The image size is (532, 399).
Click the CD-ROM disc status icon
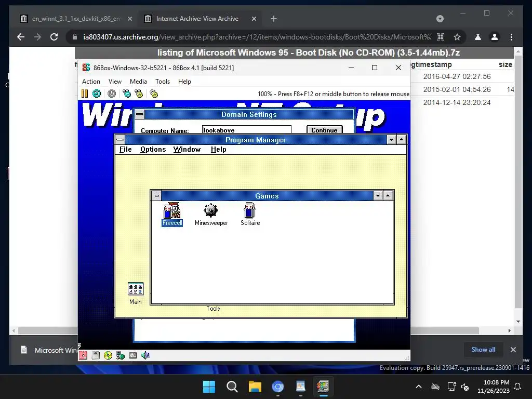(x=108, y=355)
